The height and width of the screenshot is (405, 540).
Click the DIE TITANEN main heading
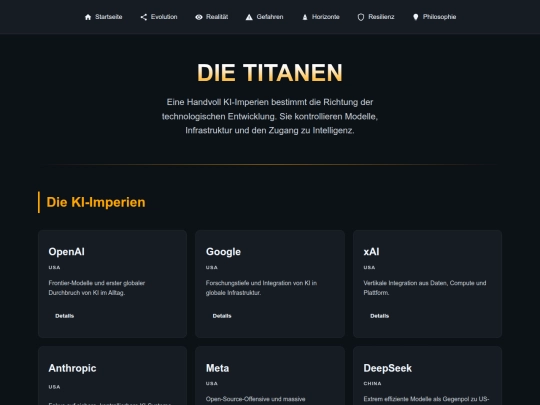point(270,73)
